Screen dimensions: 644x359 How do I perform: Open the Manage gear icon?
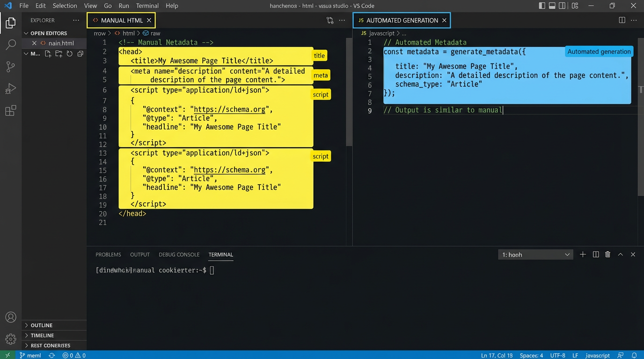tap(10, 338)
